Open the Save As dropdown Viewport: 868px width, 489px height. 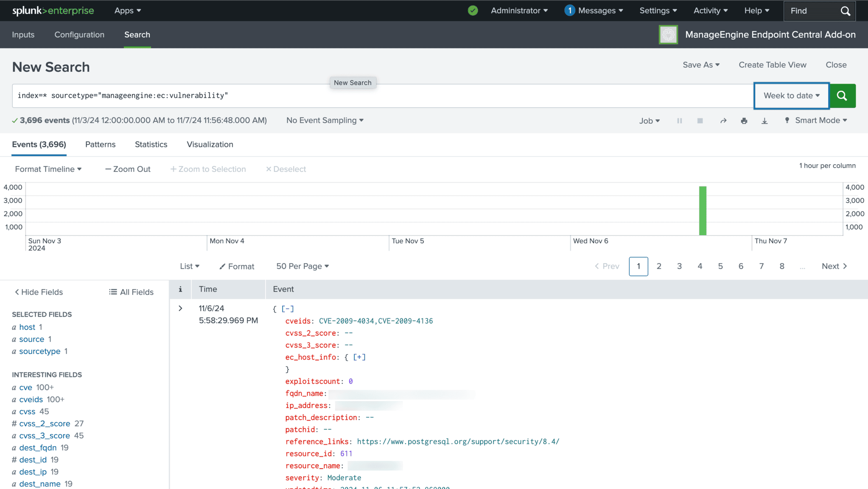(x=701, y=65)
